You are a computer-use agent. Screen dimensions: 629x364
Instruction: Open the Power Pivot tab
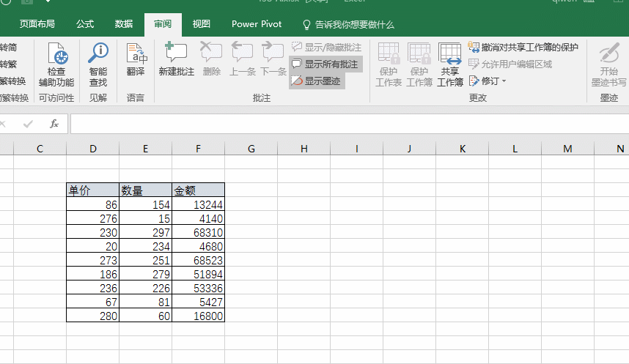pos(257,24)
